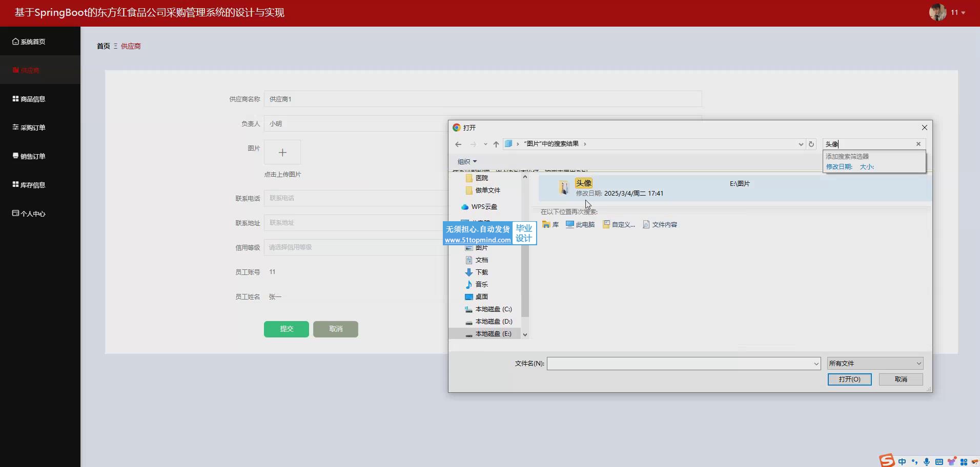Open user account menu 11 at top right

tap(948, 12)
